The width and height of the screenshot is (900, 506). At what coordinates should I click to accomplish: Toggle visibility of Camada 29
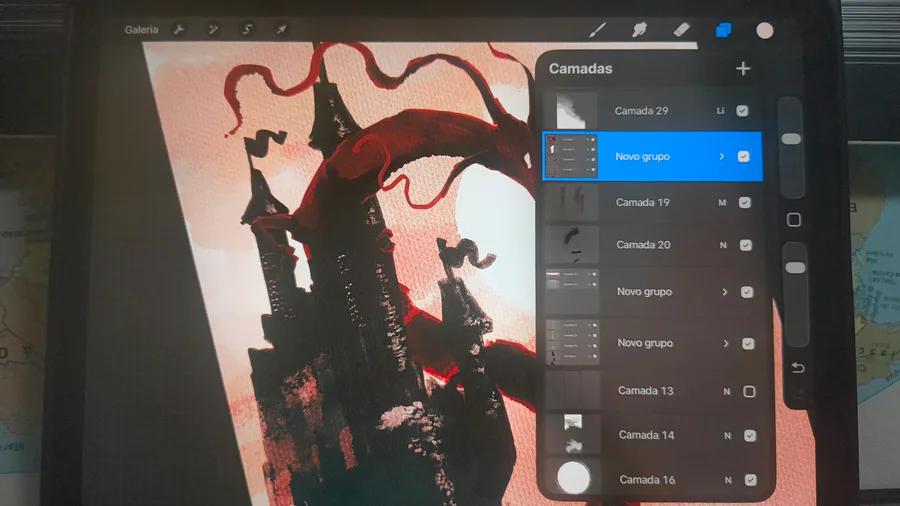coord(742,111)
